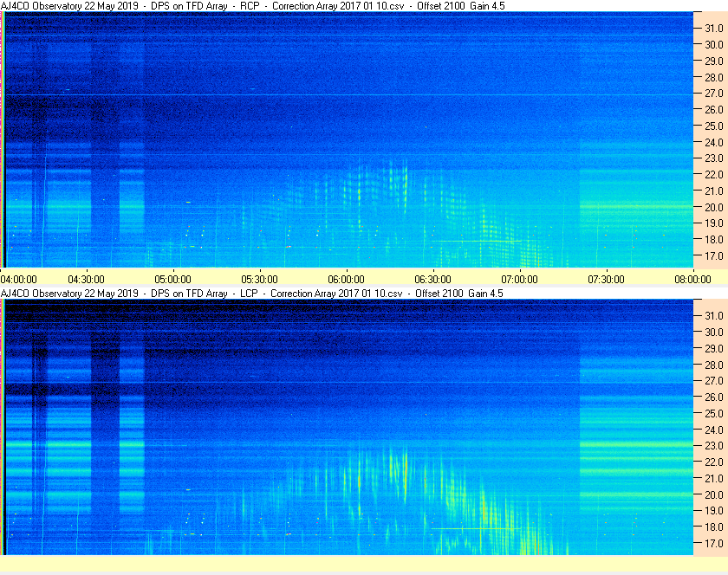The height and width of the screenshot is (575, 728).
Task: Click 22.0 frequency label on LCP chart
Action: coord(714,462)
